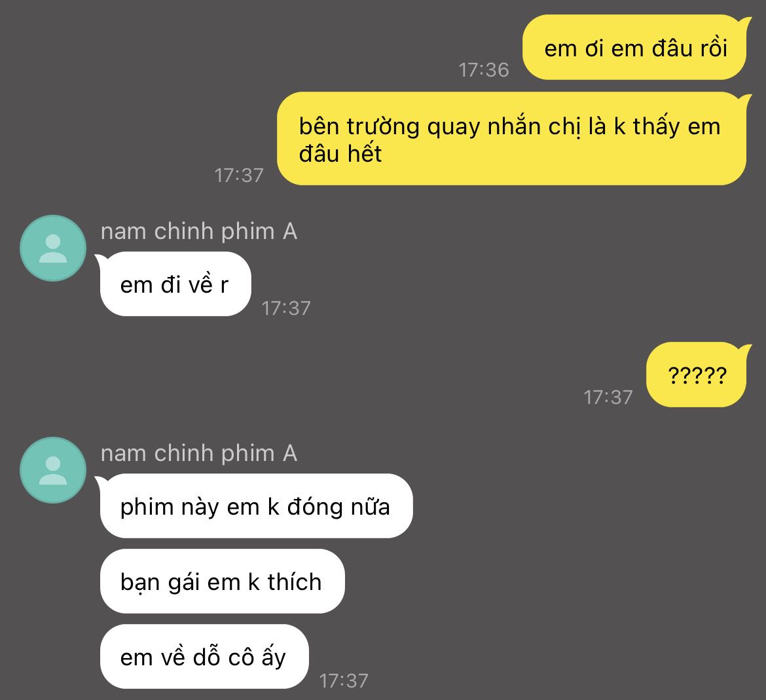Select 'phim này em k đóng nữa' bubble
766x700 pixels.
tap(255, 506)
